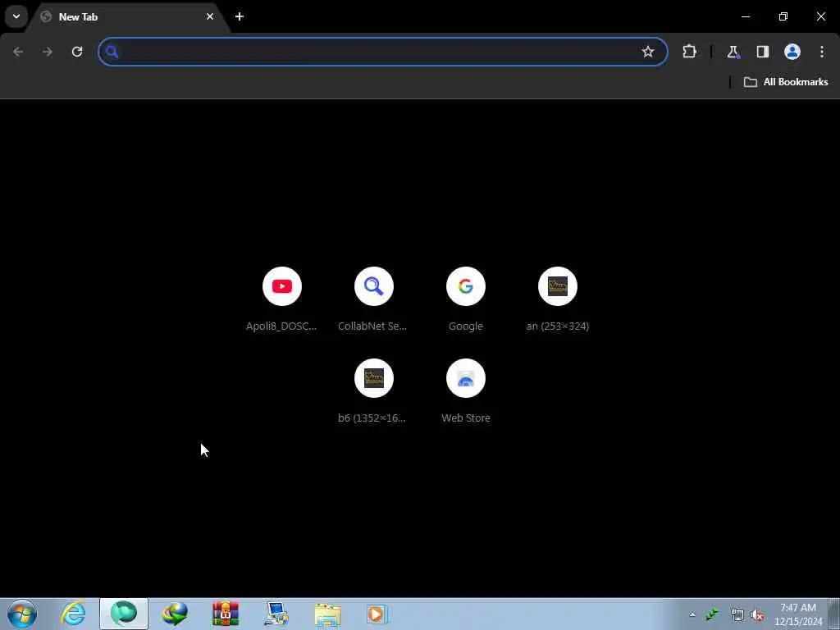Open the Chrome three-dot menu
This screenshot has width=840, height=630.
[x=822, y=52]
